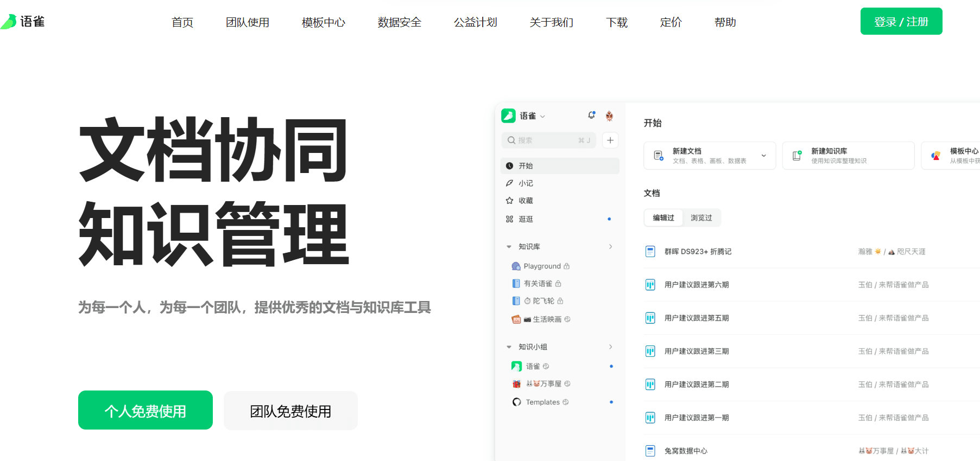980x461 pixels.
Task: Open 数据安全 in top navigation
Action: [x=400, y=22]
